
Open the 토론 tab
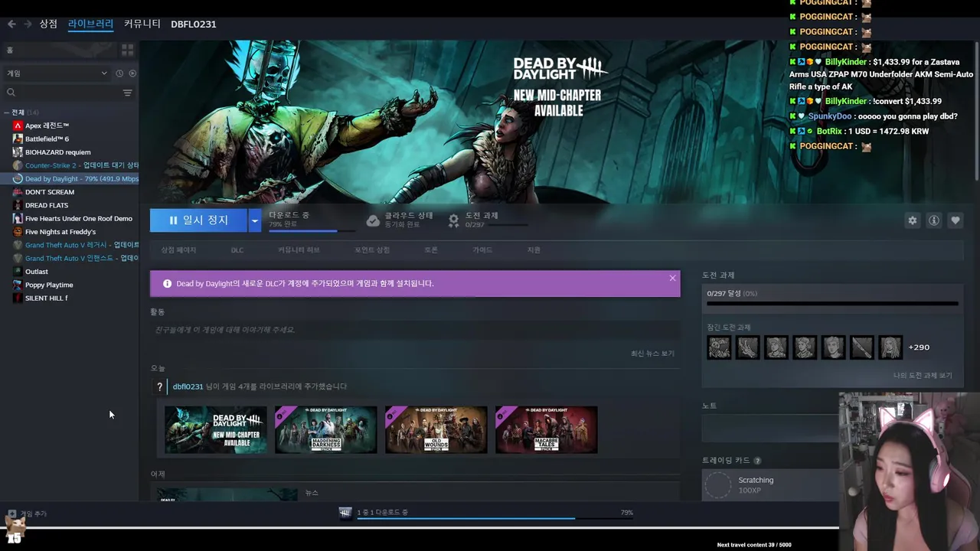[x=431, y=250]
